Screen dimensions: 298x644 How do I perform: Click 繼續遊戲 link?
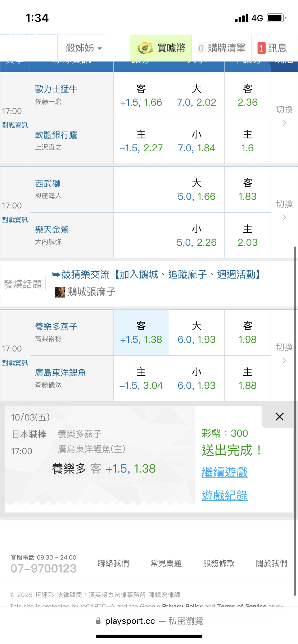click(225, 472)
